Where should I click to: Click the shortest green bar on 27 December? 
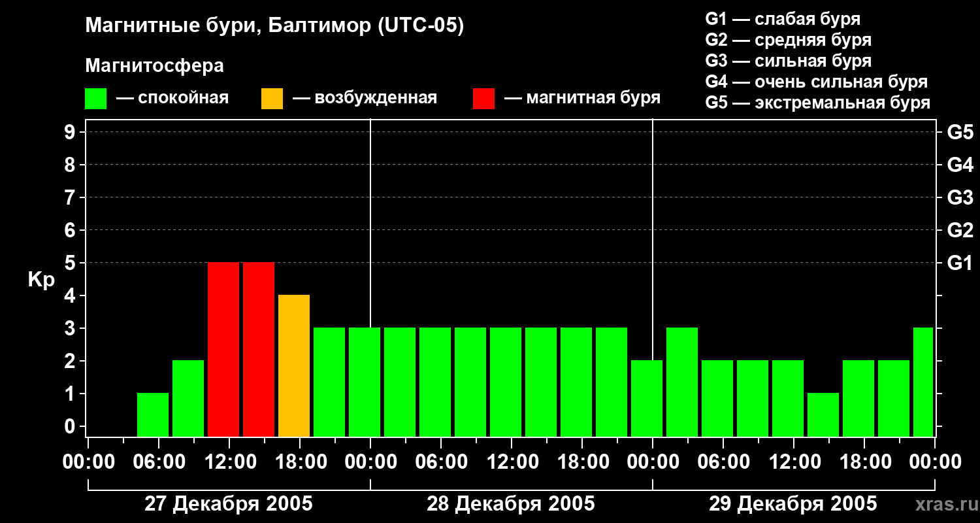click(x=153, y=414)
